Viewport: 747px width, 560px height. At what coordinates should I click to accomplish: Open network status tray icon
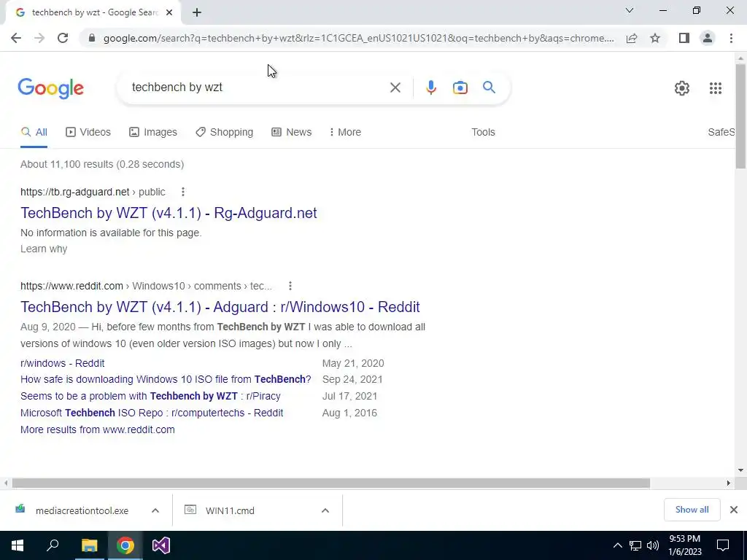(x=635, y=545)
